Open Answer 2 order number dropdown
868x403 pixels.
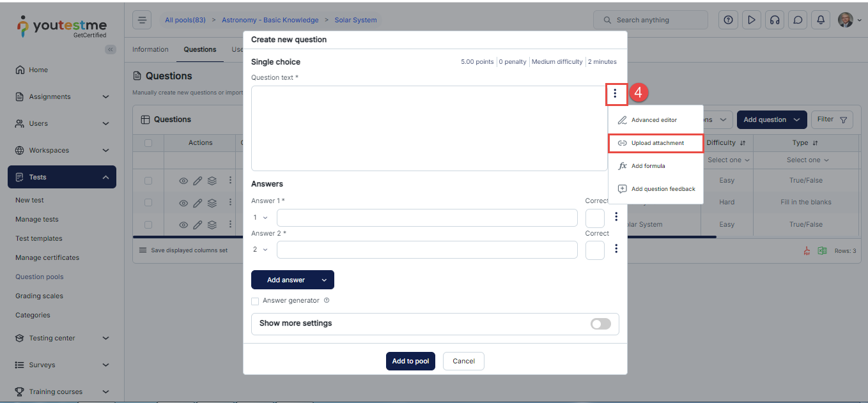pos(261,250)
